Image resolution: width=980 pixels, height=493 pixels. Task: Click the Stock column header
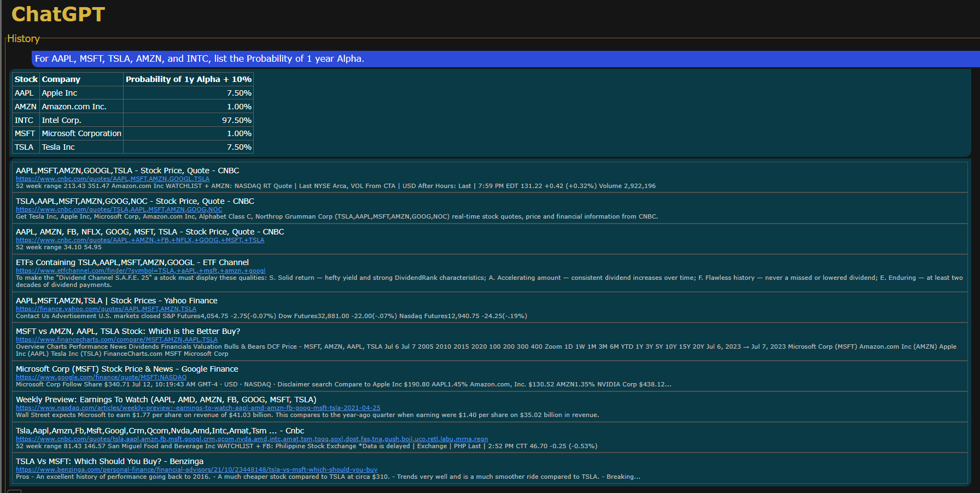[x=26, y=79]
